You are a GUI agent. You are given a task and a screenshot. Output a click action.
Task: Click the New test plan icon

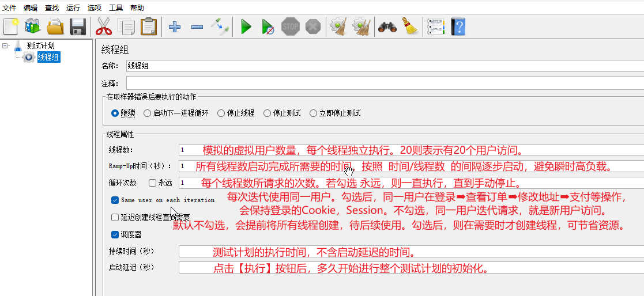pos(11,27)
